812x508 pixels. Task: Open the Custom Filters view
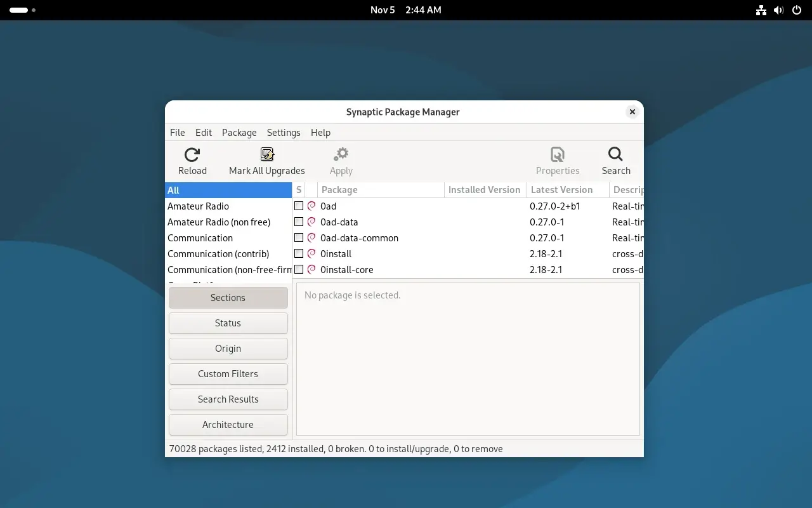(228, 374)
